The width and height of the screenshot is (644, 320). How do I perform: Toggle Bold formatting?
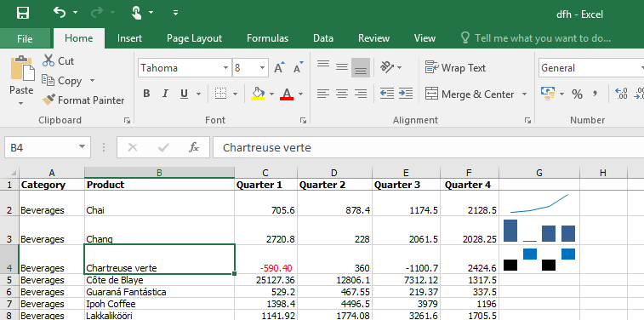point(146,94)
